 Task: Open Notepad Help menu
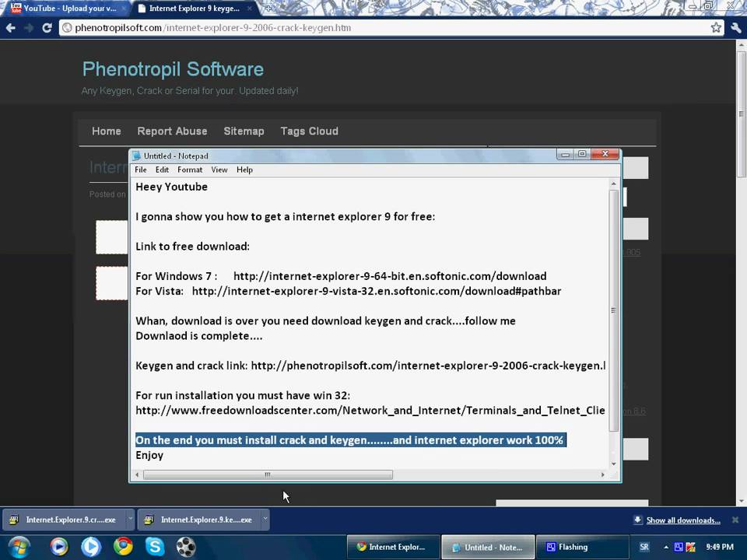pos(244,170)
